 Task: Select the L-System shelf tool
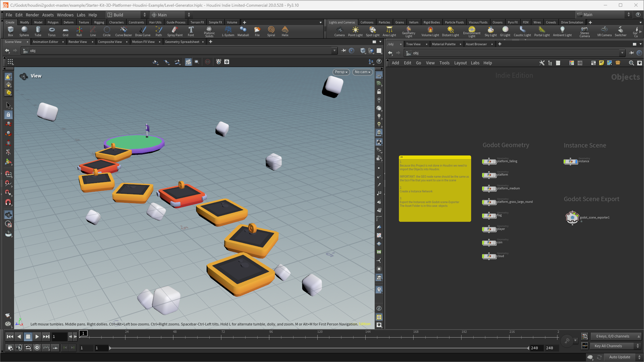tap(228, 32)
